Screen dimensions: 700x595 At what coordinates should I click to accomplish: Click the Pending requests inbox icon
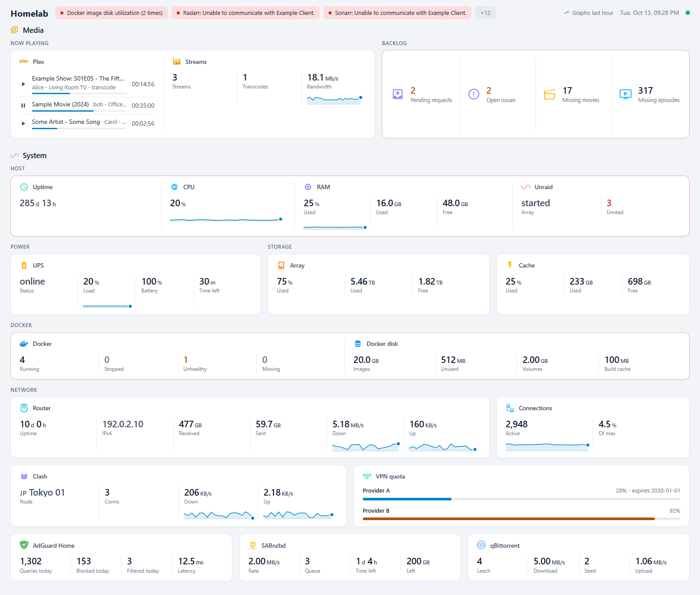click(398, 94)
